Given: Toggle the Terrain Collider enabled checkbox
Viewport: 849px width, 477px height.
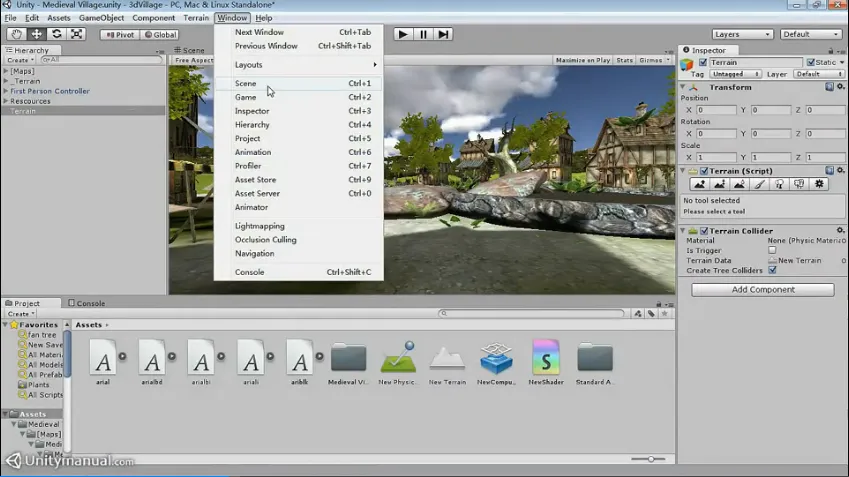Looking at the screenshot, I should pyautogui.click(x=704, y=231).
